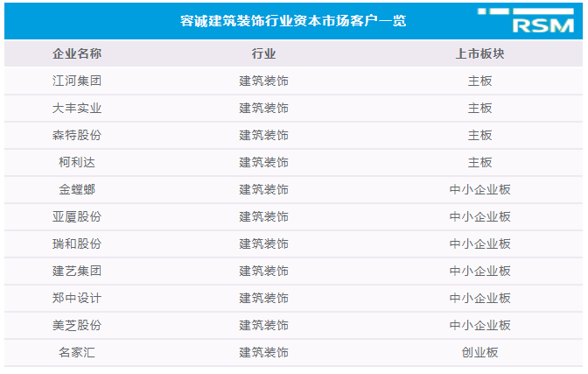
Task: Click the 瑞和股份 entry
Action: click(77, 243)
